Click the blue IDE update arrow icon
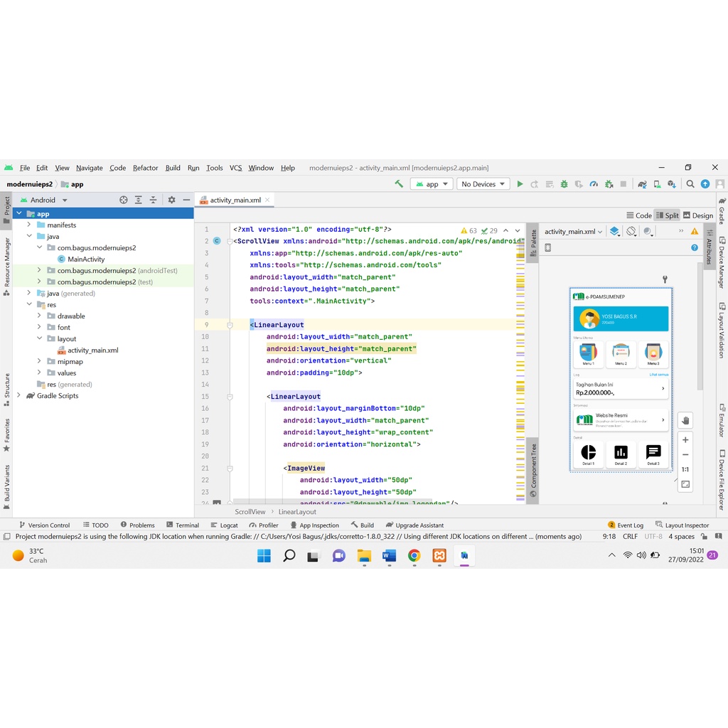Viewport: 728px width, 728px height. [705, 184]
